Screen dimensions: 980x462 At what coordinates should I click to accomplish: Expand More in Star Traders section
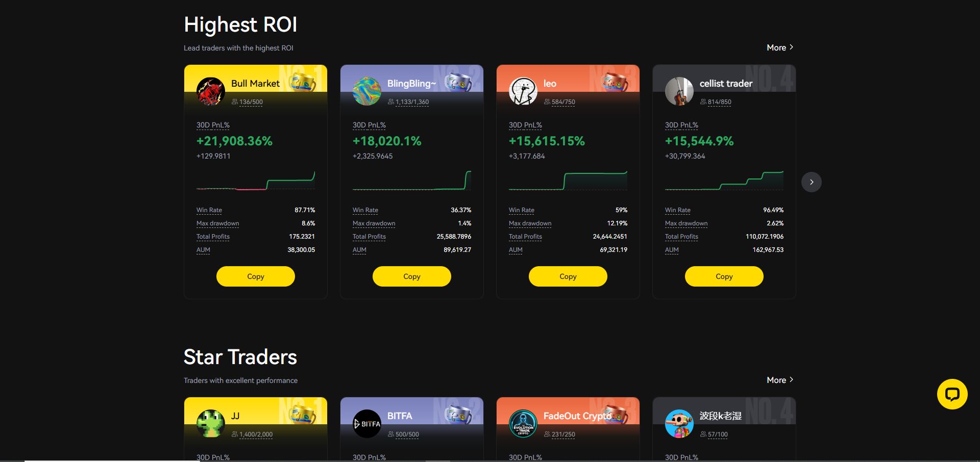779,380
